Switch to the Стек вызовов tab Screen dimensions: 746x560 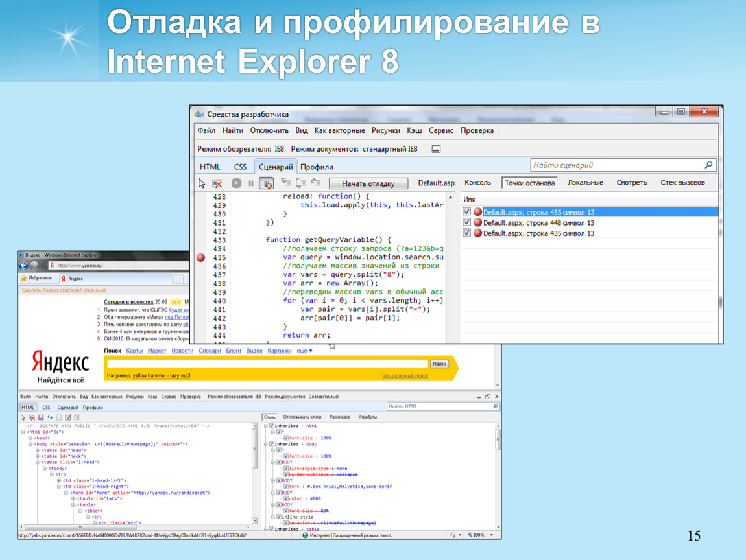tap(682, 183)
